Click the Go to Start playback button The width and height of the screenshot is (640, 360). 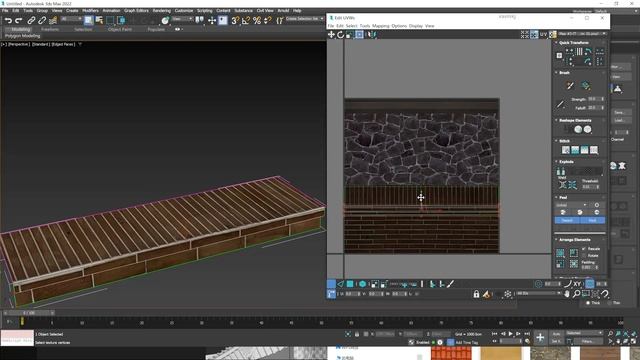(495, 334)
